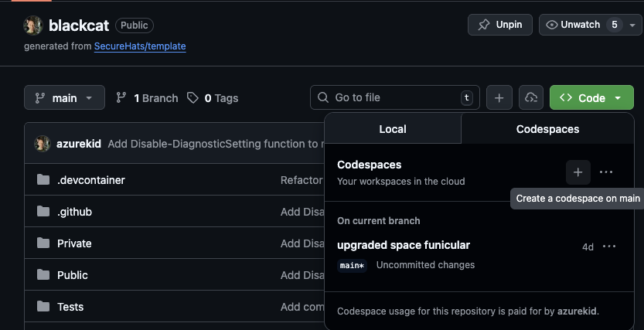Viewport: 644px width, 330px height.
Task: View the 1 Branch list
Action: [147, 98]
